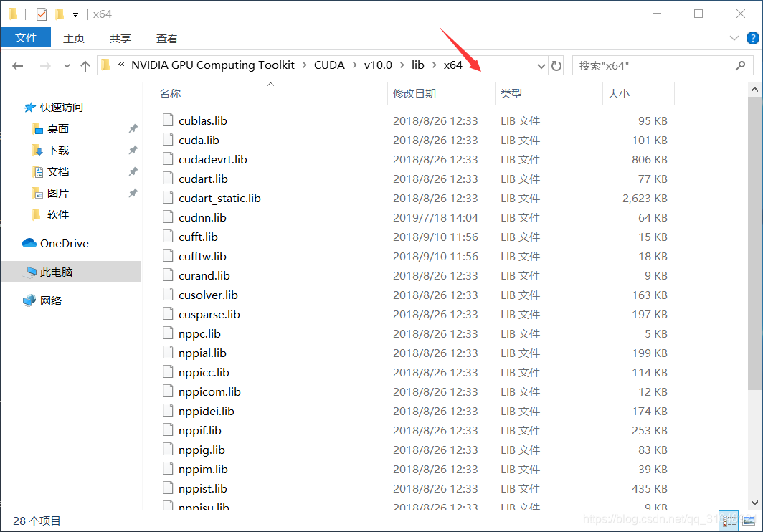This screenshot has width=763, height=532.
Task: Click the search magnifier icon
Action: [740, 65]
